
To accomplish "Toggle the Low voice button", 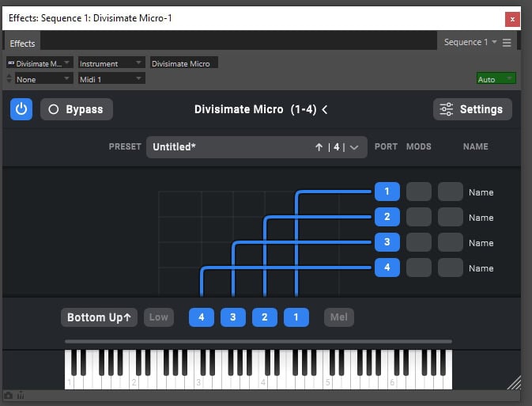I will (159, 317).
